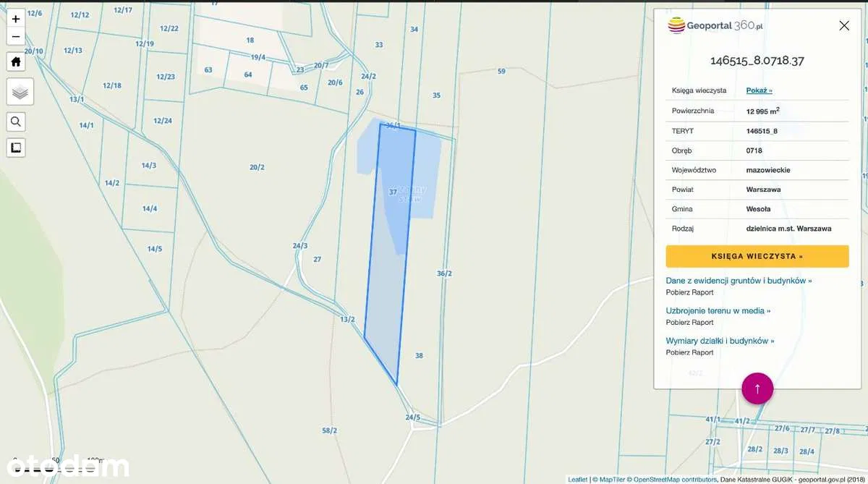
Task: Select parcel 38 below the highlighted plot
Action: click(419, 355)
